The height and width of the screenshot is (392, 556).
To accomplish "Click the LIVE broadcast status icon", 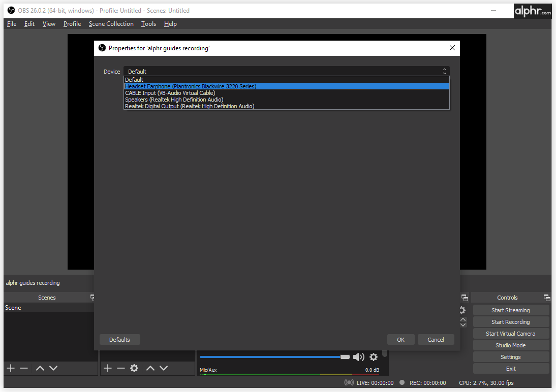I will coord(349,382).
